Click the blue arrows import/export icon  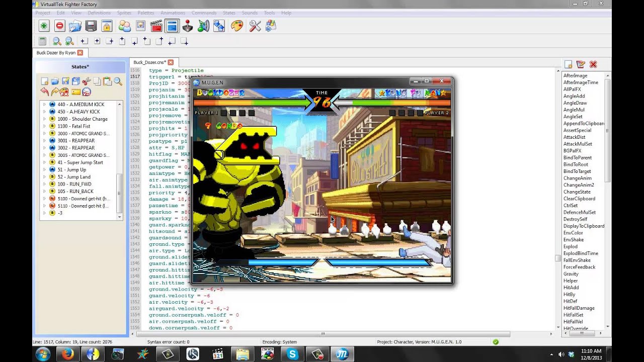pyautogui.click(x=219, y=26)
